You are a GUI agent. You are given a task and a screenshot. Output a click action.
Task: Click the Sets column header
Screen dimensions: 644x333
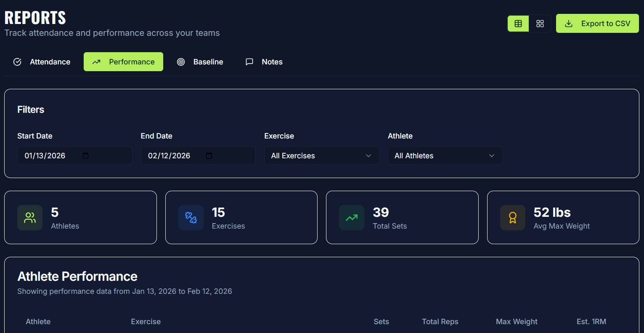[x=381, y=322]
